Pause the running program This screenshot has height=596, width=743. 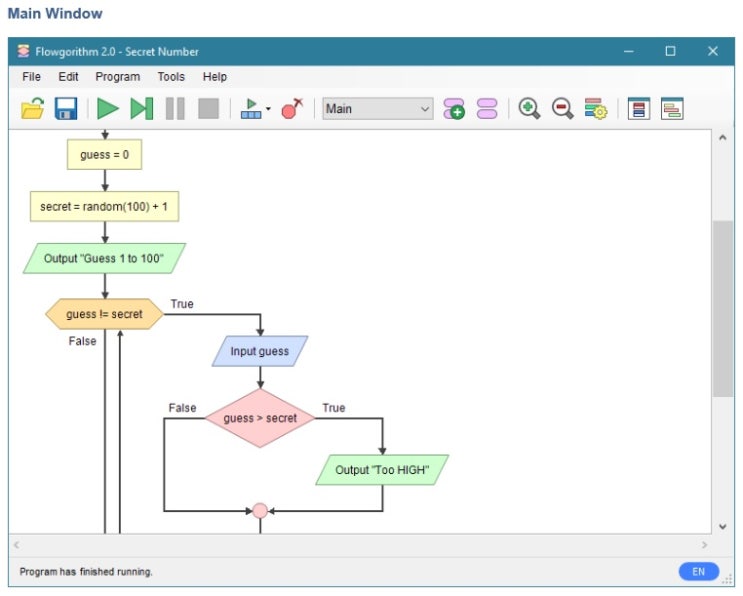[175, 109]
